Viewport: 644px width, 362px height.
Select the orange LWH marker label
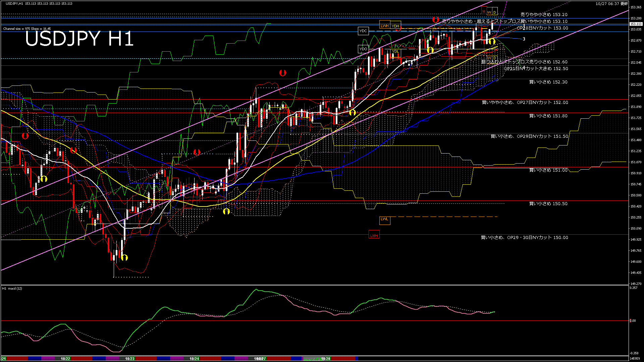[x=384, y=25]
